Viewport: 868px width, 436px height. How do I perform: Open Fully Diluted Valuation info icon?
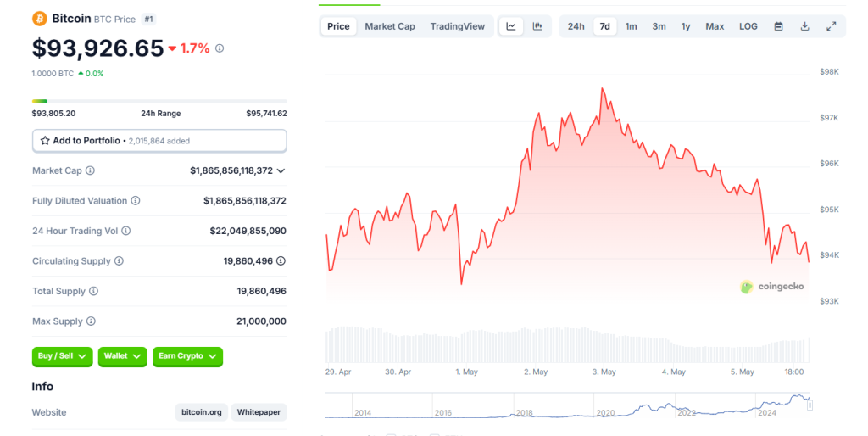click(136, 200)
